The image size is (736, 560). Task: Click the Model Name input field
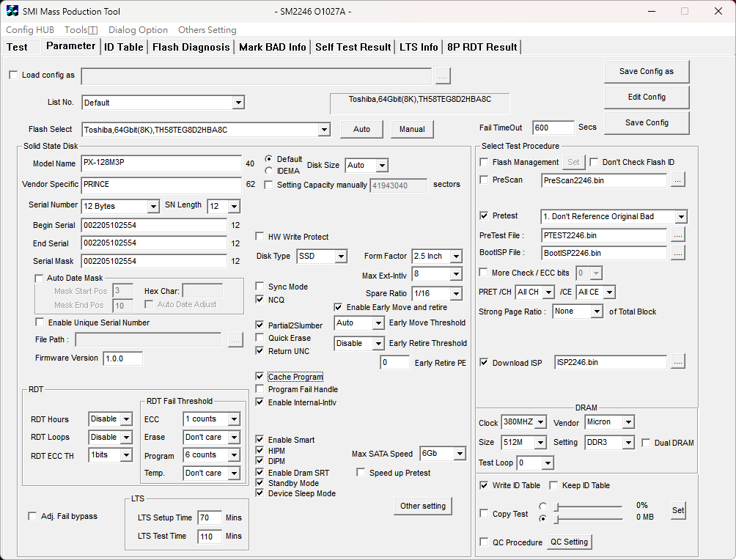[x=161, y=163]
